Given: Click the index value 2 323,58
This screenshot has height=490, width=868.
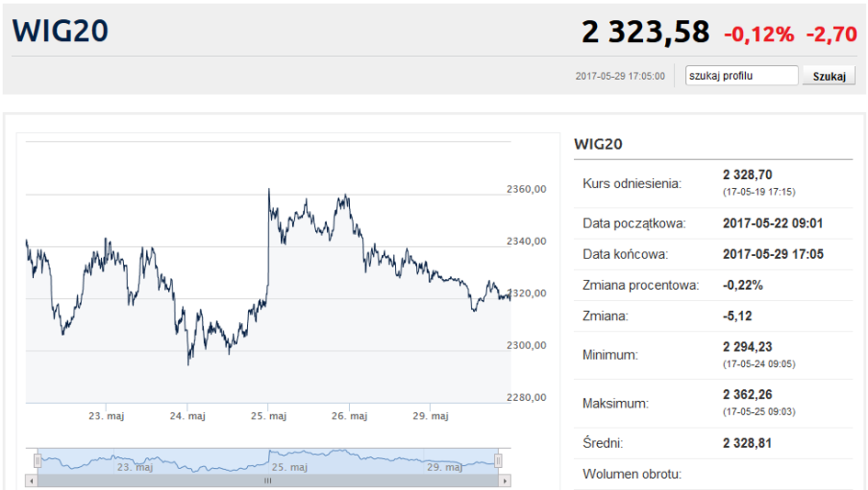Looking at the screenshot, I should (646, 32).
